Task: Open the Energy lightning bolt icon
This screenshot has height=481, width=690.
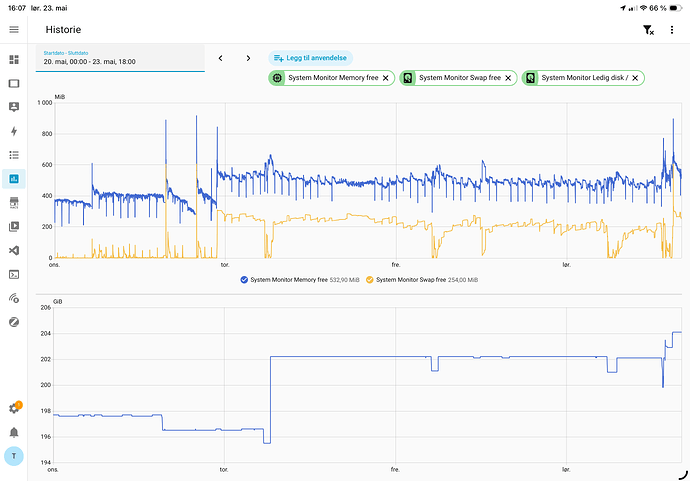Action: coord(14,131)
